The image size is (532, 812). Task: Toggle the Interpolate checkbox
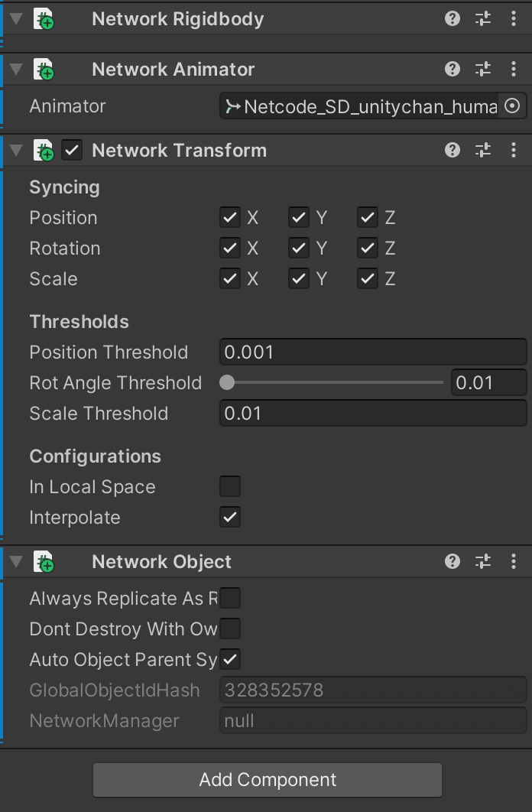click(x=230, y=517)
